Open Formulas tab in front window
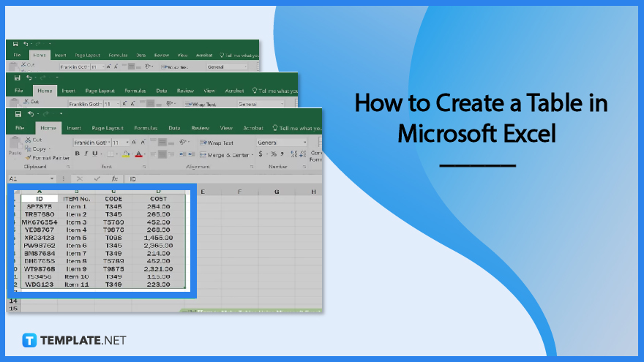 [x=146, y=128]
